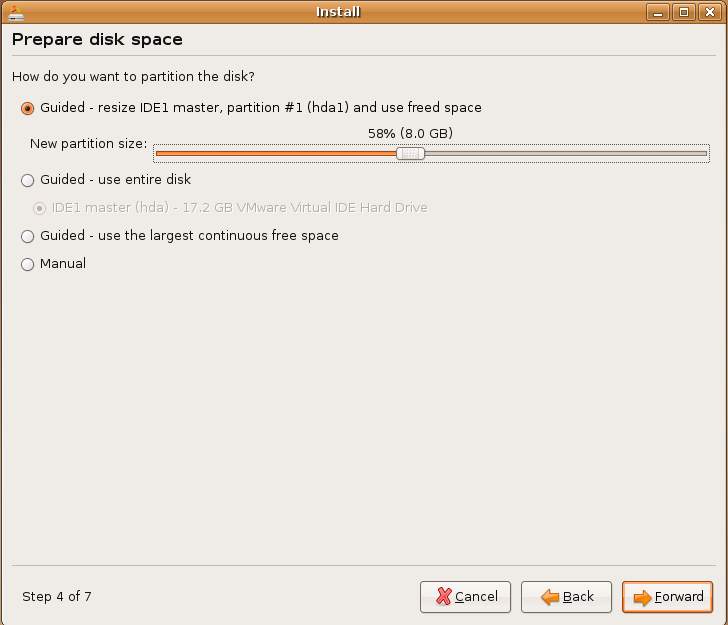This screenshot has width=728, height=625.
Task: Click the partition size slider handle
Action: point(410,154)
